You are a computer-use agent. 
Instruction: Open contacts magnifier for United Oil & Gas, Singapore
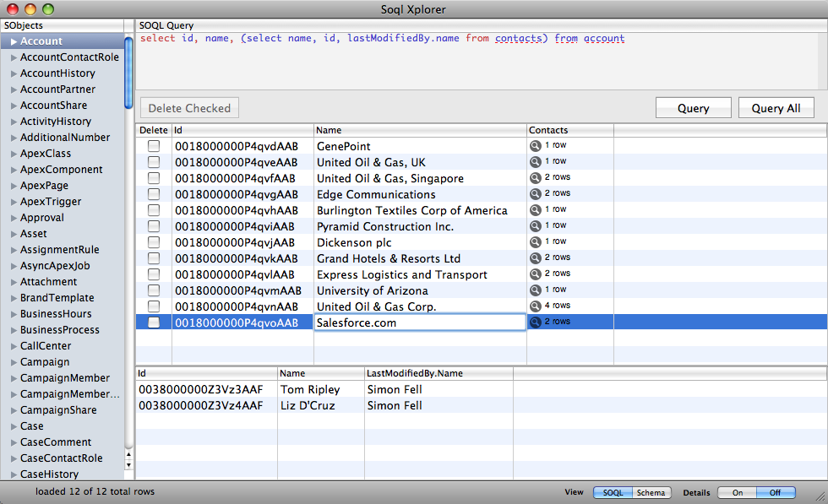click(536, 178)
